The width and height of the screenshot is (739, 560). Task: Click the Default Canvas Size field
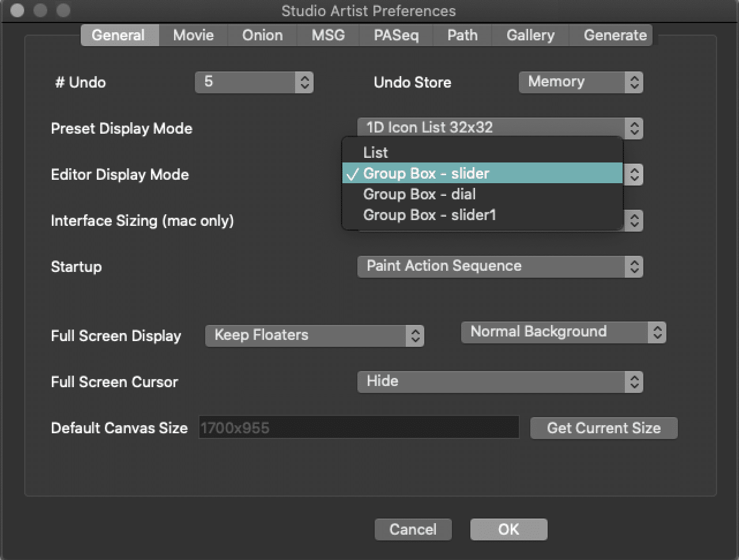point(359,427)
